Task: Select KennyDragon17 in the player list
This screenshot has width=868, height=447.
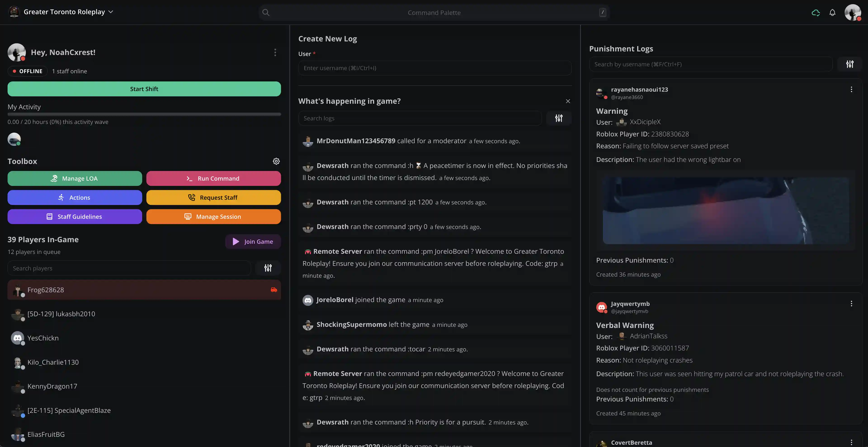Action: (x=52, y=386)
